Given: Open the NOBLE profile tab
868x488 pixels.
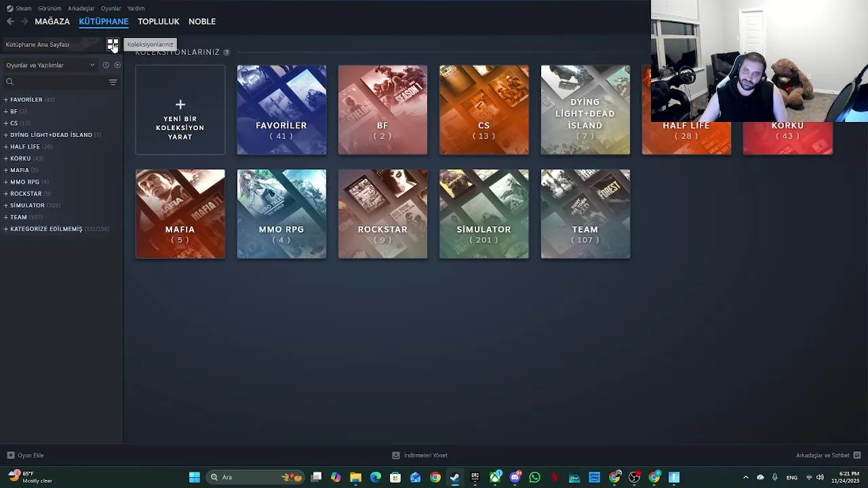Looking at the screenshot, I should [x=202, y=22].
